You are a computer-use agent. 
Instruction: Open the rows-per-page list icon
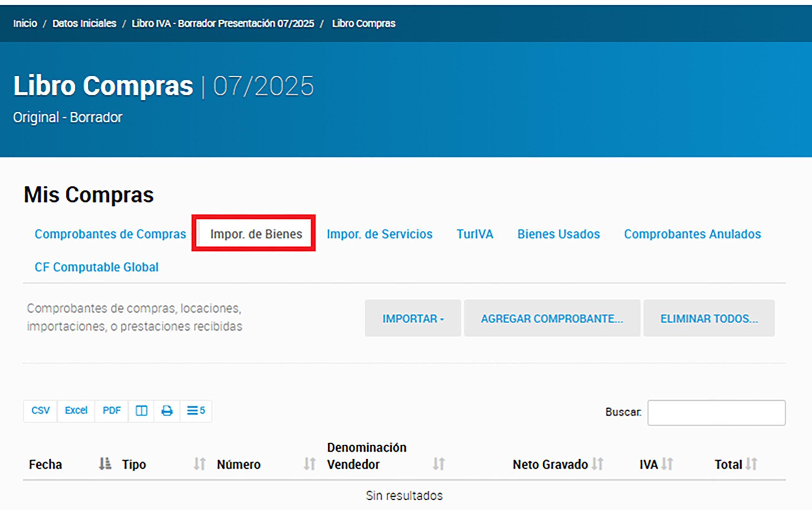(196, 411)
